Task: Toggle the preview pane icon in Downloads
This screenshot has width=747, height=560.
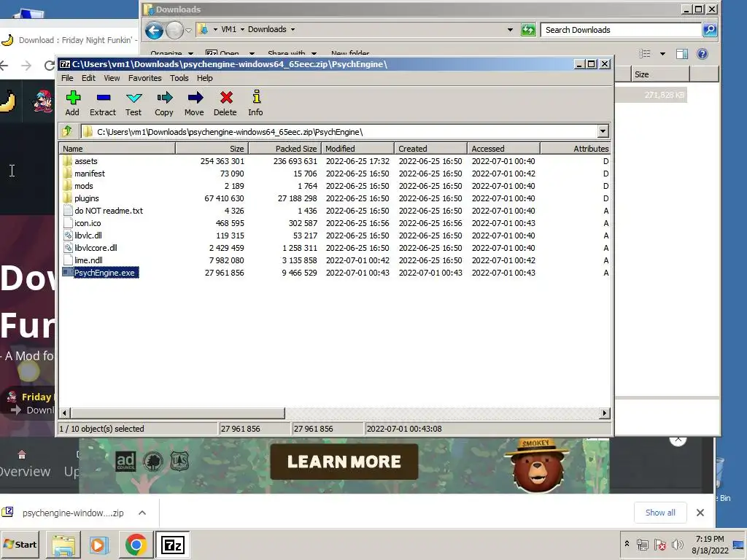Action: coord(682,54)
